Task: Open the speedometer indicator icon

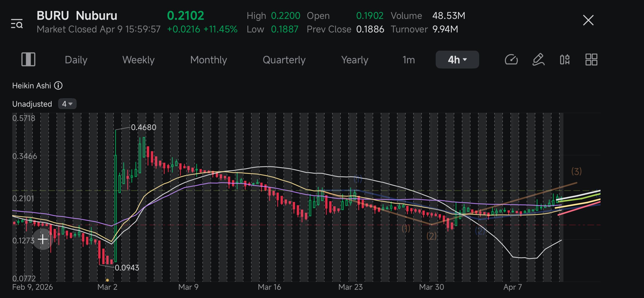Action: point(511,60)
